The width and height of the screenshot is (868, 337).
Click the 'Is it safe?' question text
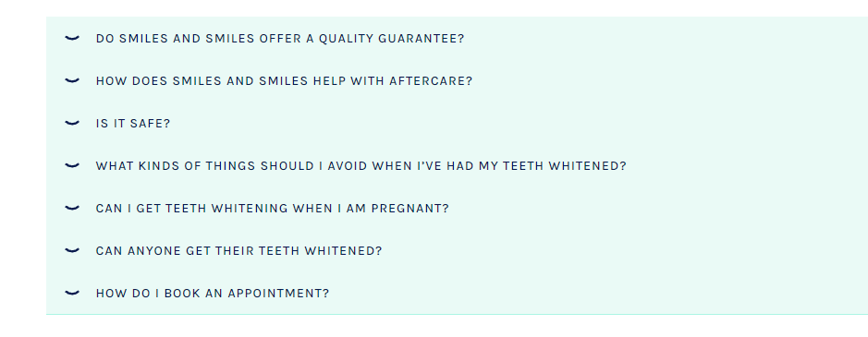[x=133, y=124]
